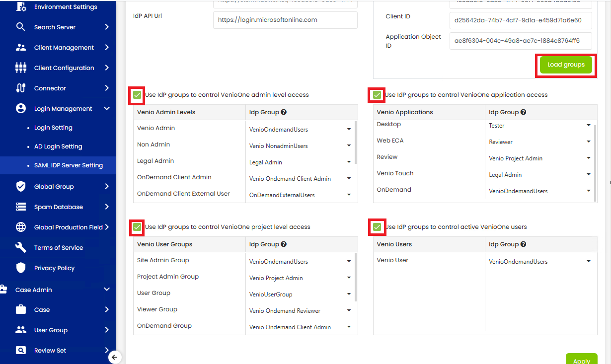Click the Search Server magnifier icon

[x=21, y=27]
